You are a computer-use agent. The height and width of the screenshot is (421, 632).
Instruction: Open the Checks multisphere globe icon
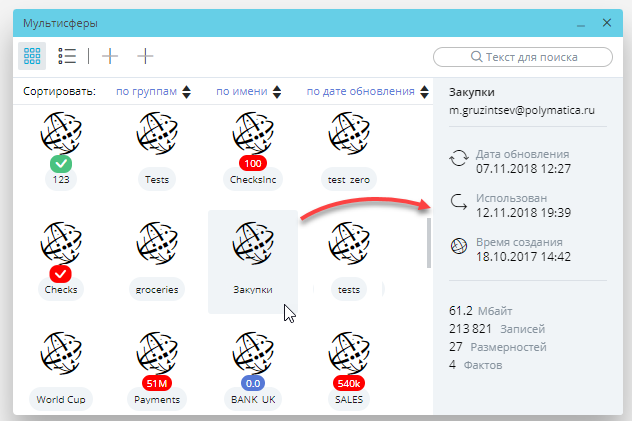(x=61, y=243)
